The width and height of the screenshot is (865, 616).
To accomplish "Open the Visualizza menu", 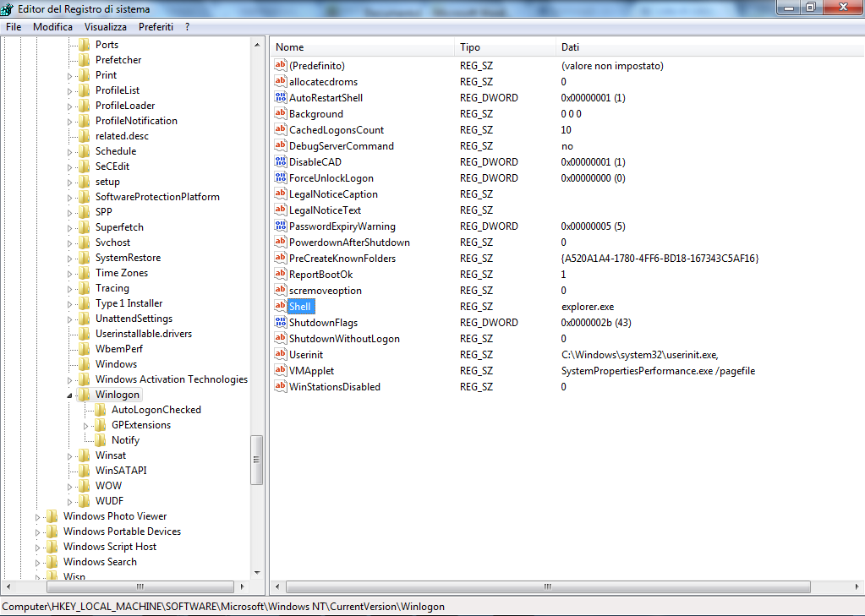I will tap(106, 26).
